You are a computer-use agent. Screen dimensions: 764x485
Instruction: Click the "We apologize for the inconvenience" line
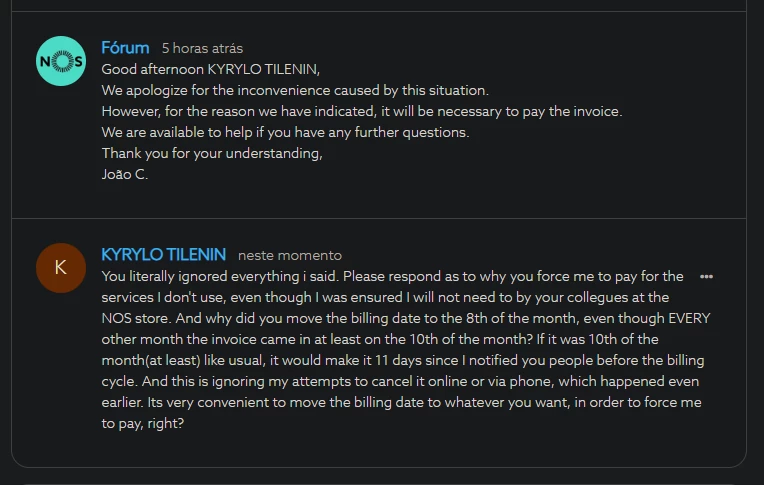[295, 90]
